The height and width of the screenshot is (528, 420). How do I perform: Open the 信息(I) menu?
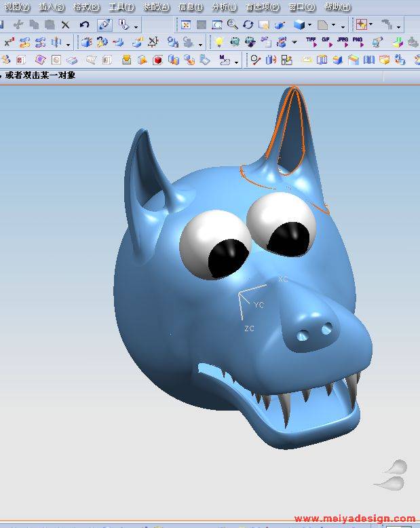pos(191,7)
